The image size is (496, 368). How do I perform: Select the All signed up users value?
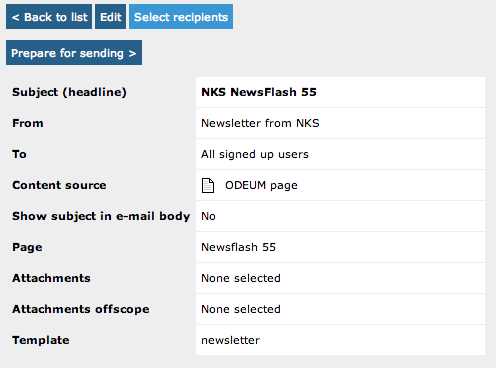255,154
